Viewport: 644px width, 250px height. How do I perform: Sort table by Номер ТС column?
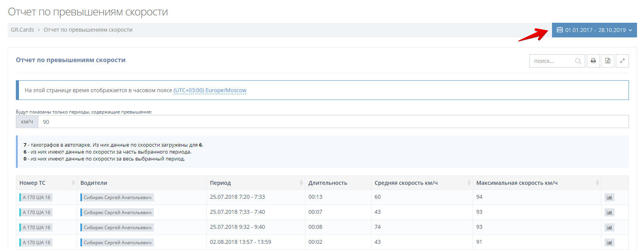point(46,183)
